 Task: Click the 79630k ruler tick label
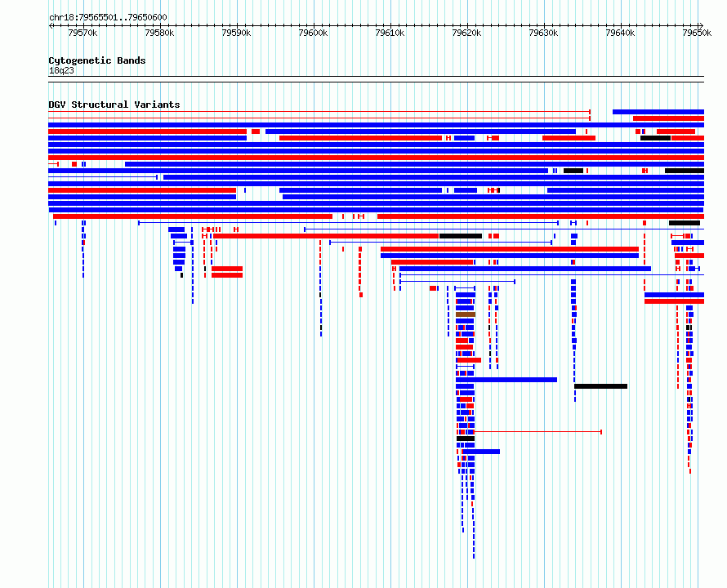pyautogui.click(x=543, y=33)
